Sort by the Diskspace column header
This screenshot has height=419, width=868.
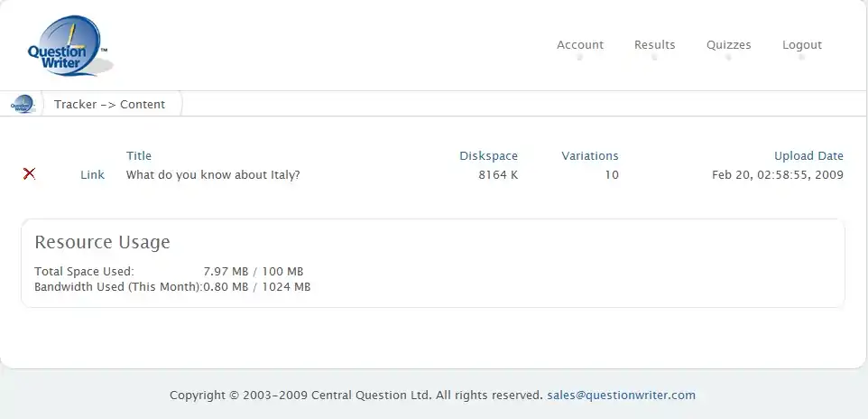[x=488, y=156]
